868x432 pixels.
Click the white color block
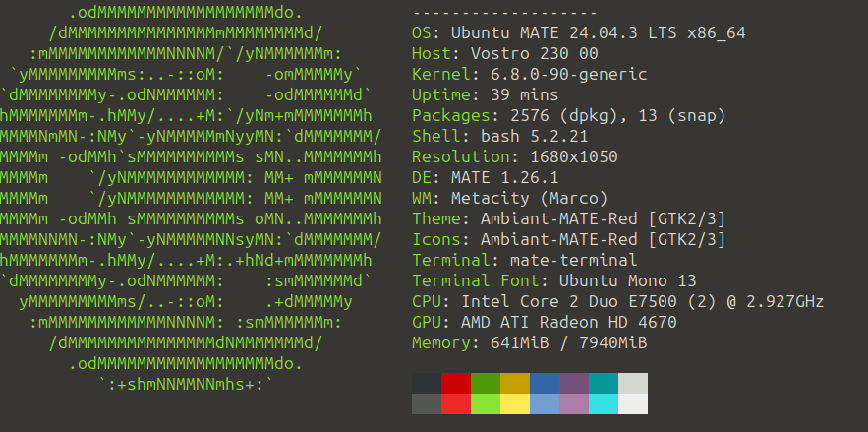pyautogui.click(x=633, y=403)
